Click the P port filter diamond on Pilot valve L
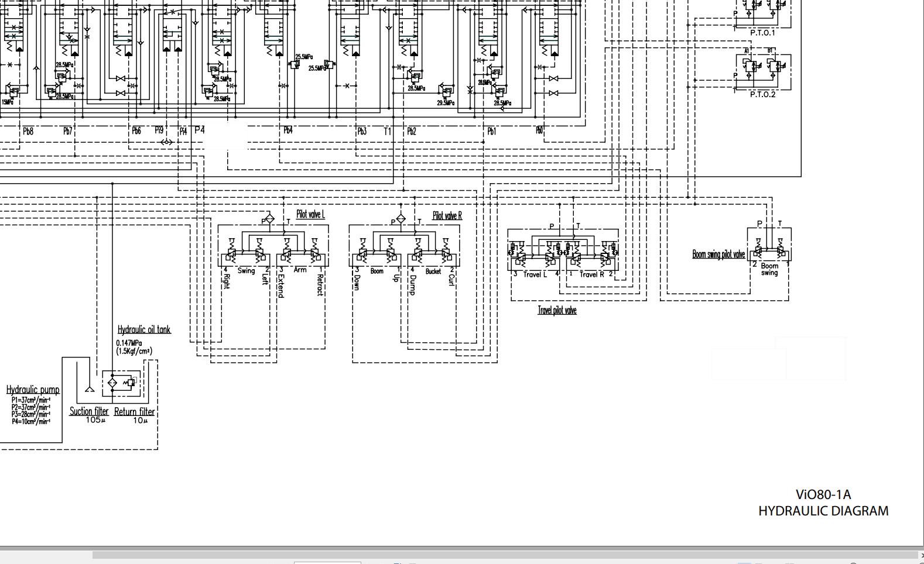The height and width of the screenshot is (564, 924). [x=269, y=219]
